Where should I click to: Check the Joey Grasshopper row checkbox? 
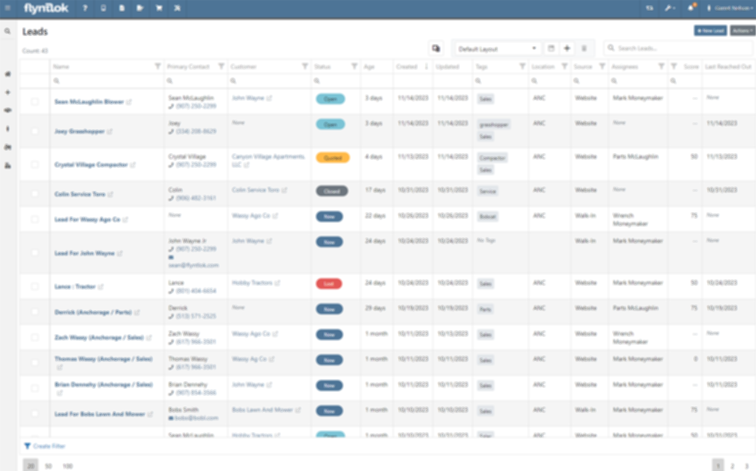click(x=35, y=131)
